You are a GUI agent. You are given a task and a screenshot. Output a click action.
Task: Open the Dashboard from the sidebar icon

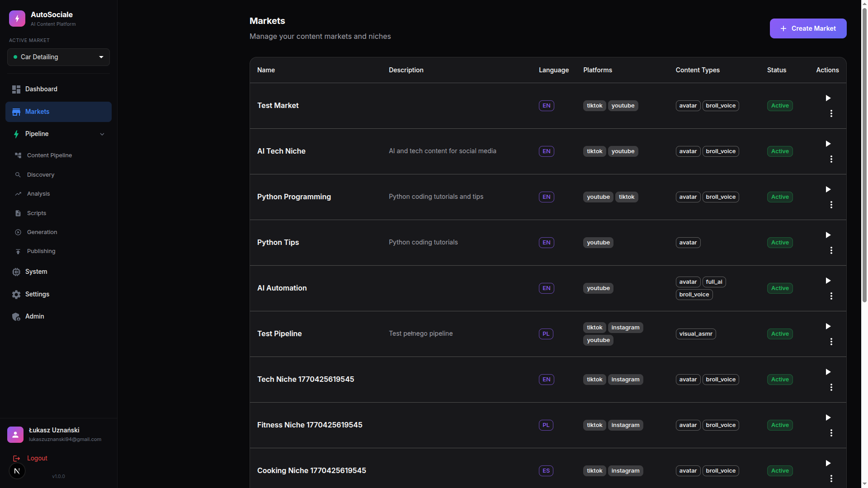pyautogui.click(x=16, y=89)
